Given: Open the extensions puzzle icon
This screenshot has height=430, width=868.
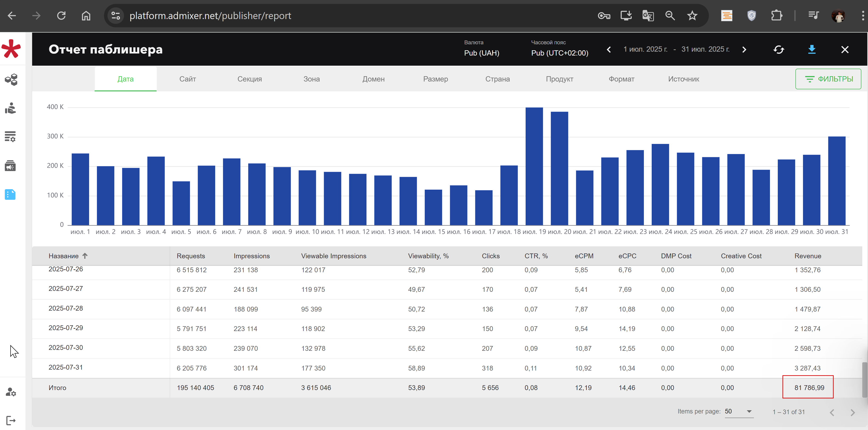Looking at the screenshot, I should pyautogui.click(x=776, y=16).
